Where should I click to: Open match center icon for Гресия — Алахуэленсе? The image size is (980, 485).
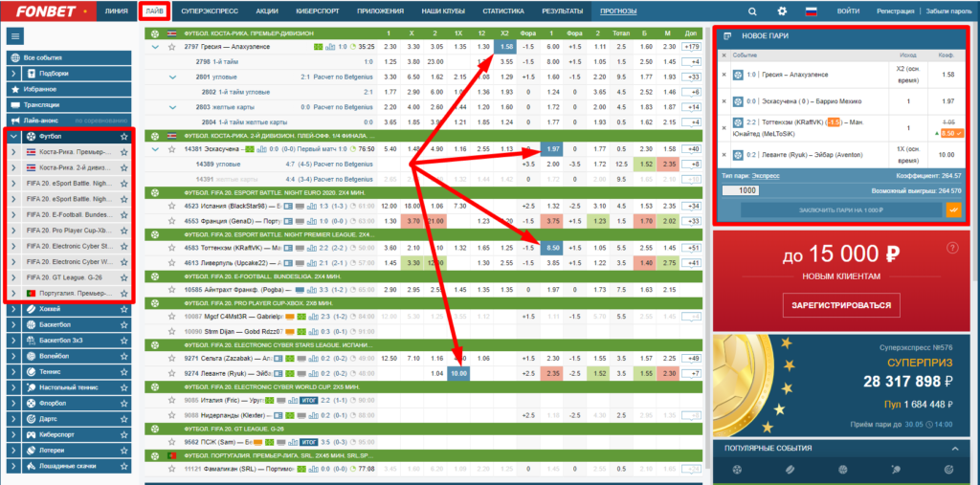pyautogui.click(x=319, y=47)
